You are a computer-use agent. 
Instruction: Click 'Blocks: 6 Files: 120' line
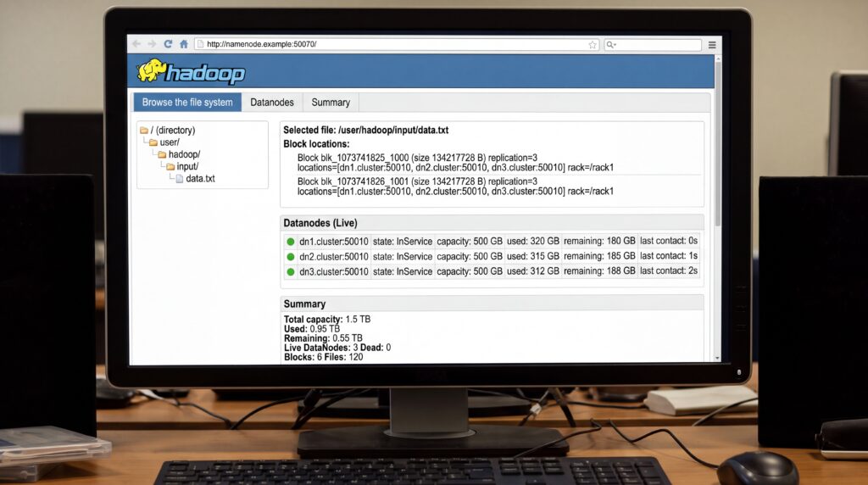pos(323,357)
